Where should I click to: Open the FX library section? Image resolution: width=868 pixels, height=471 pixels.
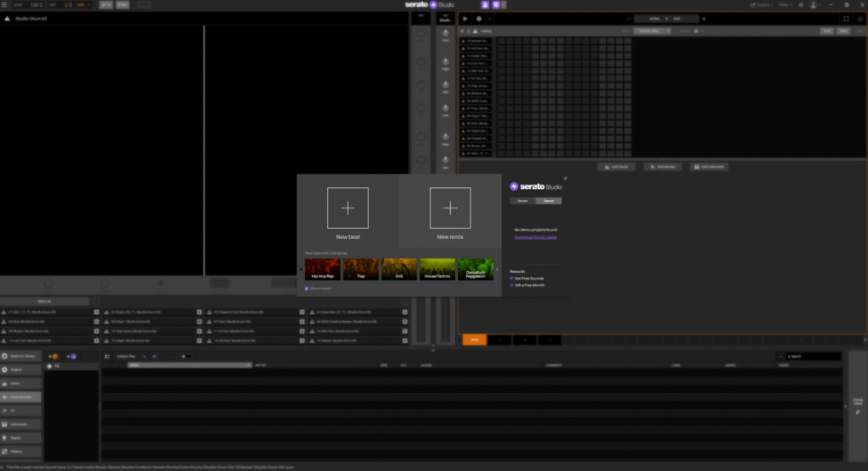point(20,411)
